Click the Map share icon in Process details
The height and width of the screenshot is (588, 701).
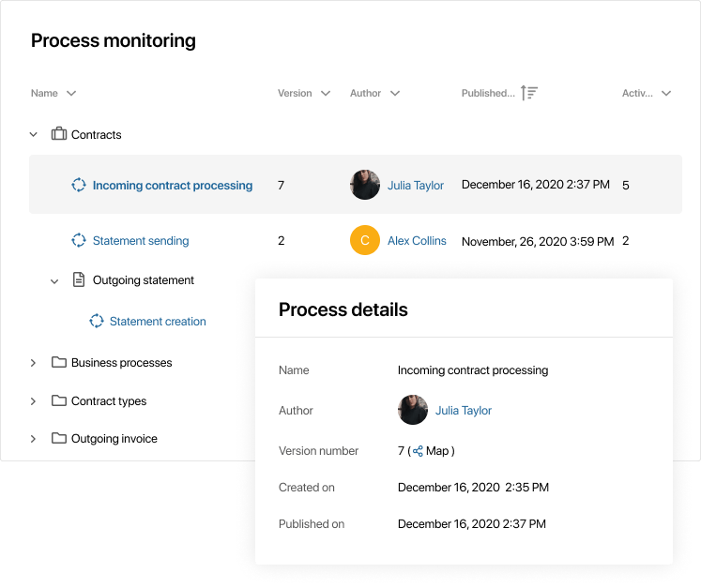pos(418,451)
